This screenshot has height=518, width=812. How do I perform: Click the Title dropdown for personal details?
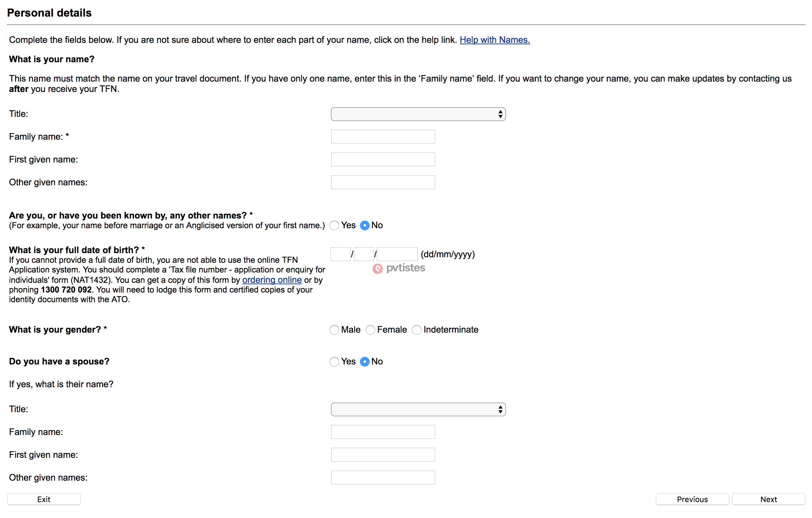(x=418, y=114)
